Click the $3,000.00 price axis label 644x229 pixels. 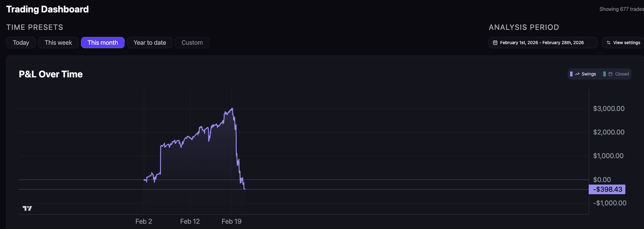click(609, 109)
